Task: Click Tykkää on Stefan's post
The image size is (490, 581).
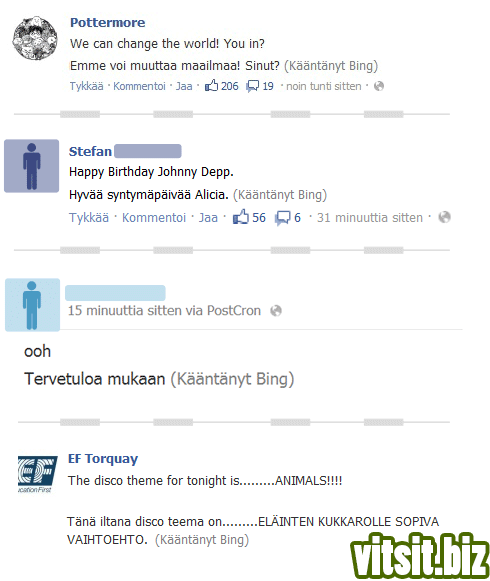Action: pyautogui.click(x=89, y=218)
